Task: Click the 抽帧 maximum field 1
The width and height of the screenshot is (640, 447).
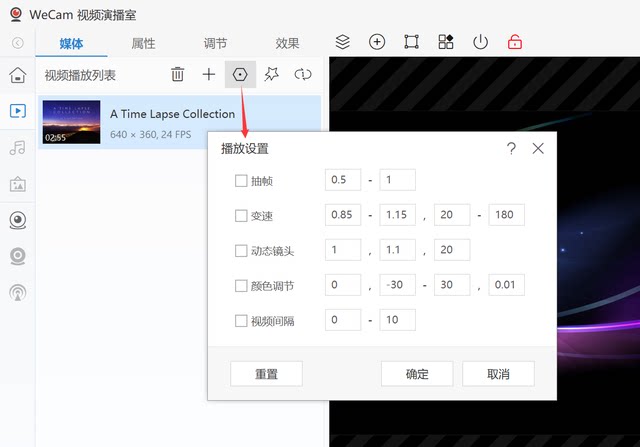Action: pyautogui.click(x=398, y=180)
